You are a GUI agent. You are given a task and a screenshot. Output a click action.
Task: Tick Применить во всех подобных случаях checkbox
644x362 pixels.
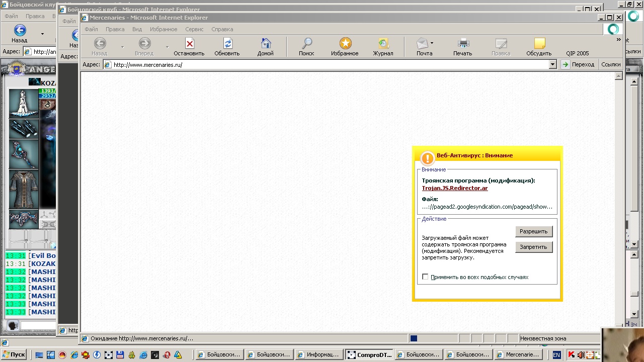425,277
